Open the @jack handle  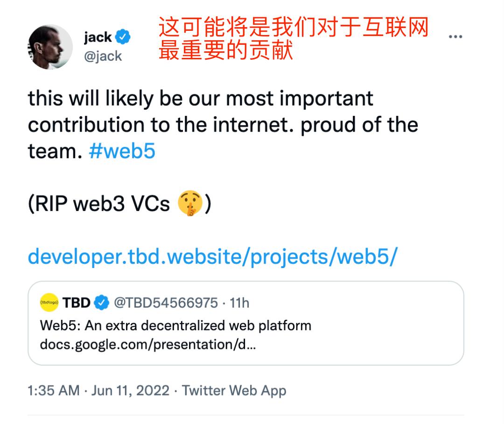pos(103,56)
